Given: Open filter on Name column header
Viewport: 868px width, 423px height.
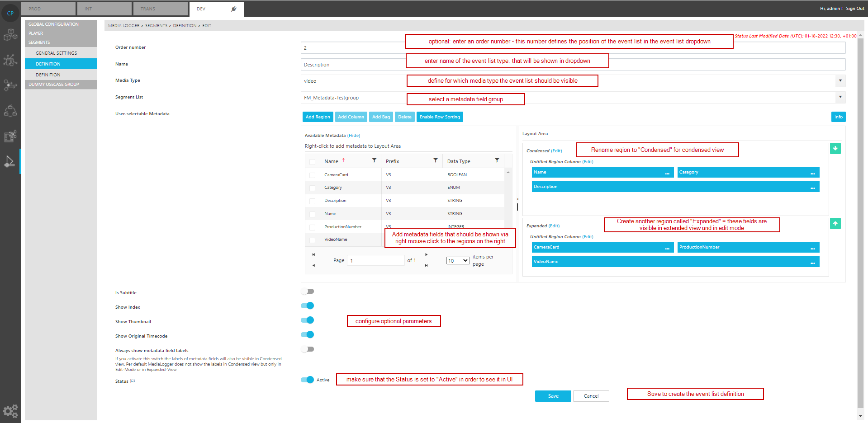Looking at the screenshot, I should [374, 160].
